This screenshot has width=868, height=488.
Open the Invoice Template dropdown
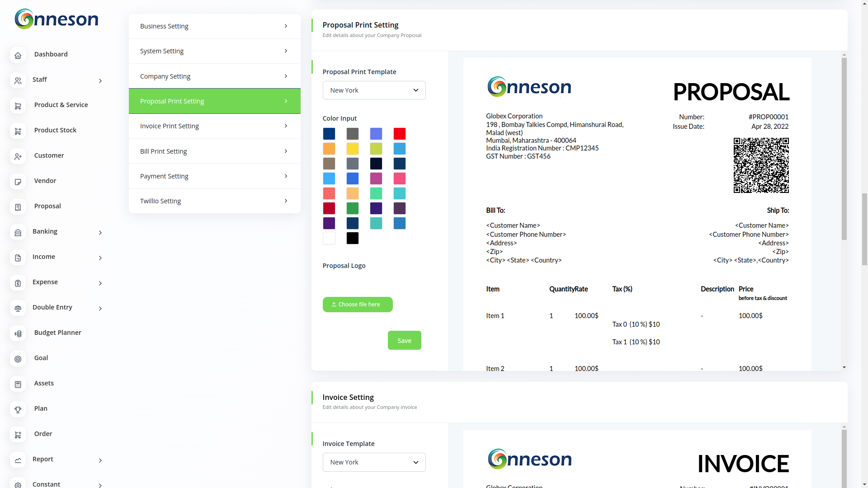374,462
